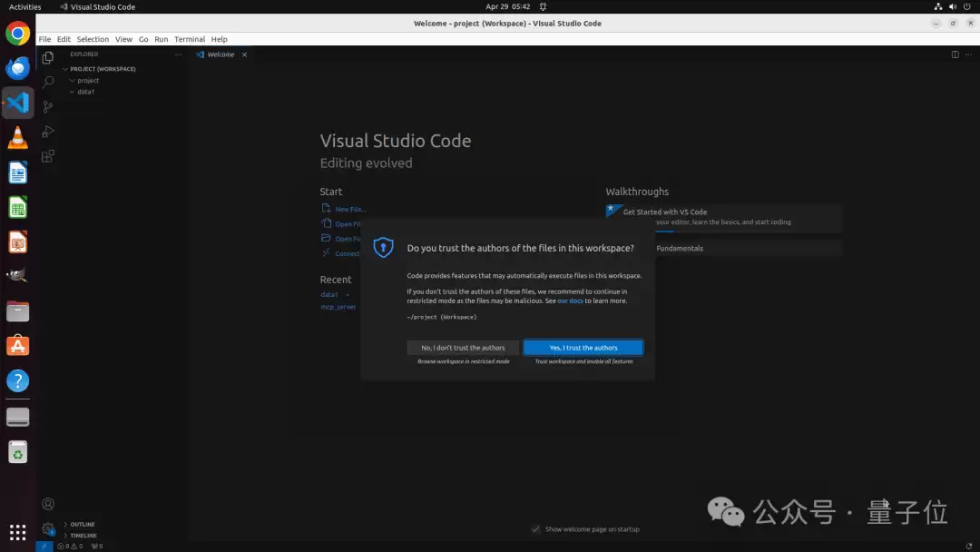Open LibreOffice Calc from dock

(x=17, y=208)
